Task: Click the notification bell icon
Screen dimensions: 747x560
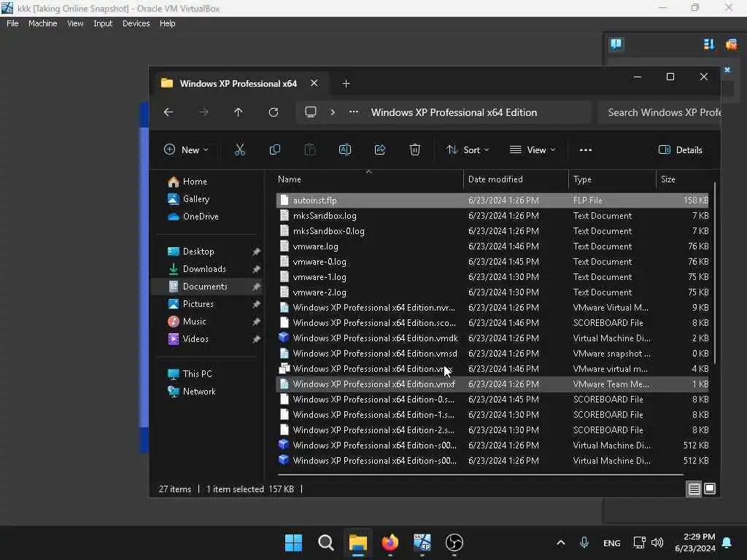Action: coord(727,542)
